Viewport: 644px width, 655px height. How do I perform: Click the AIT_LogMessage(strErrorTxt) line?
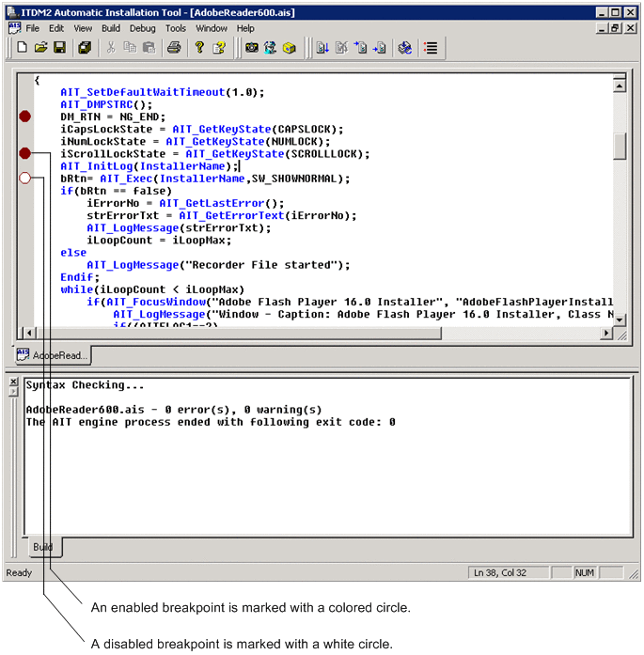[179, 227]
